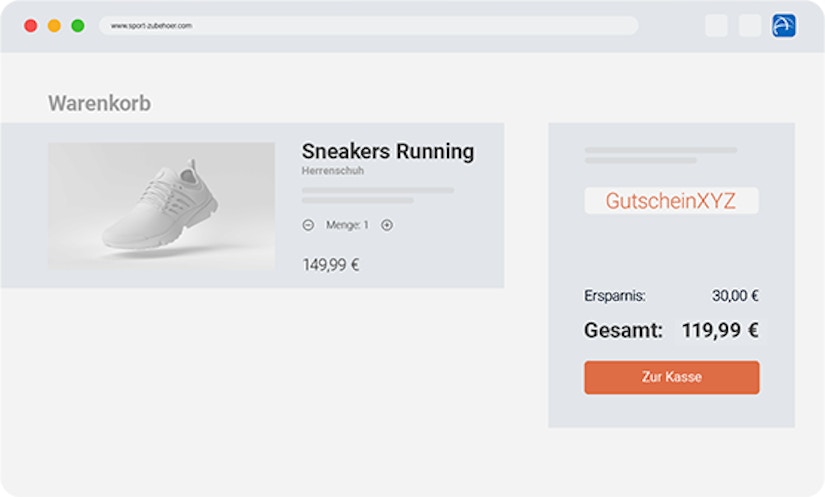Click the blue browser extension icon
This screenshot has width=825, height=497.
783,25
